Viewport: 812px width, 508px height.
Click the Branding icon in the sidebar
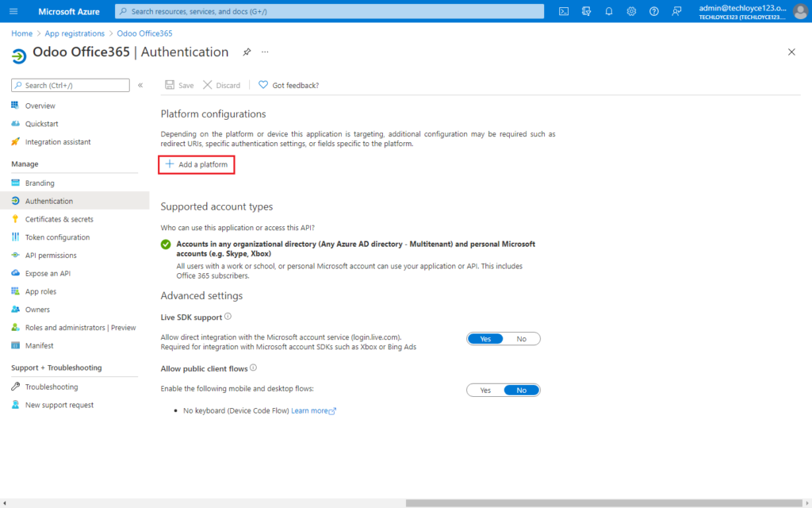pyautogui.click(x=15, y=183)
